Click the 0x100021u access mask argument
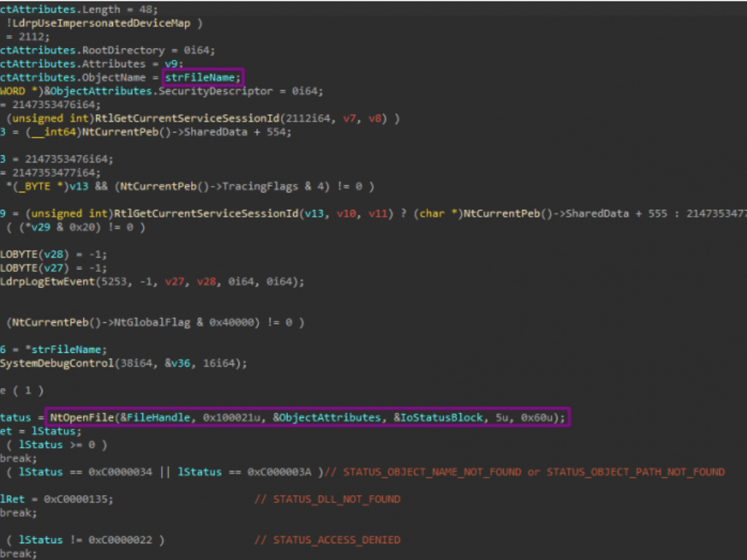The height and width of the screenshot is (560, 747). pyautogui.click(x=233, y=417)
